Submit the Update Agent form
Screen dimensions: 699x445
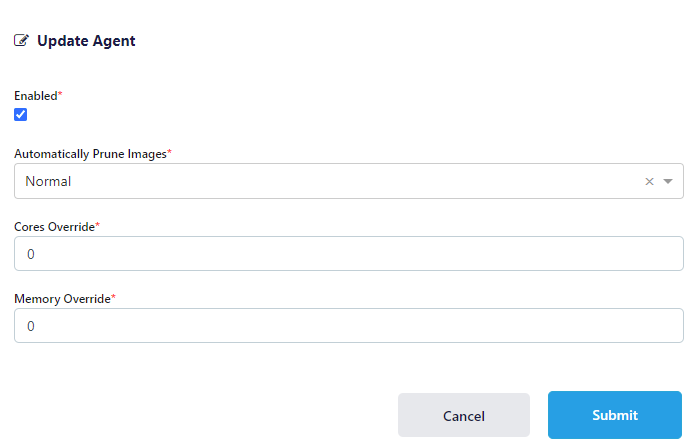click(x=614, y=415)
